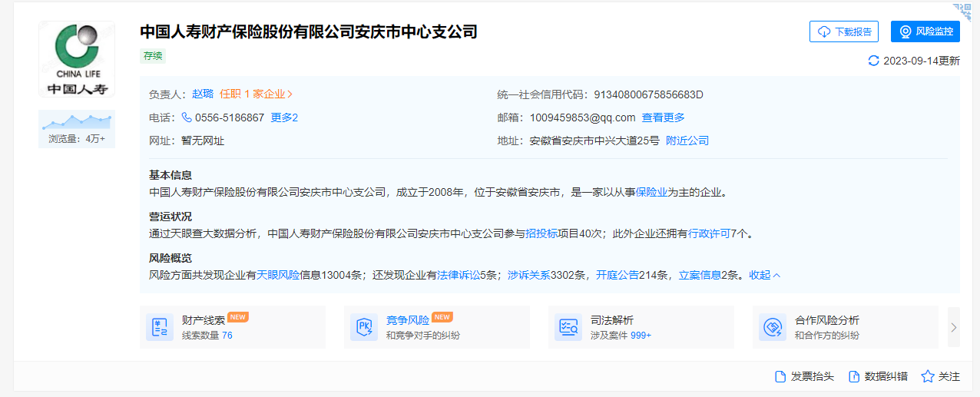Open 法律诉讼 lawsuits link
The height and width of the screenshot is (397, 980).
click(x=459, y=275)
